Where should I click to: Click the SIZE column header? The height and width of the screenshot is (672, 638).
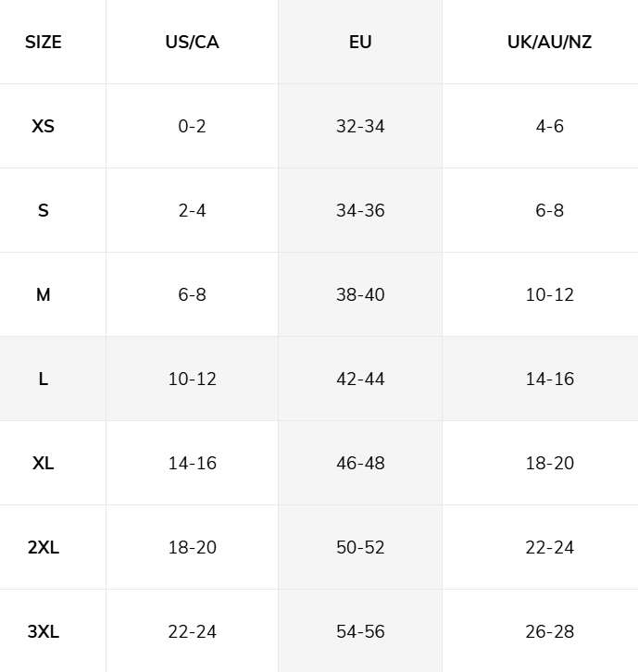[x=44, y=42]
